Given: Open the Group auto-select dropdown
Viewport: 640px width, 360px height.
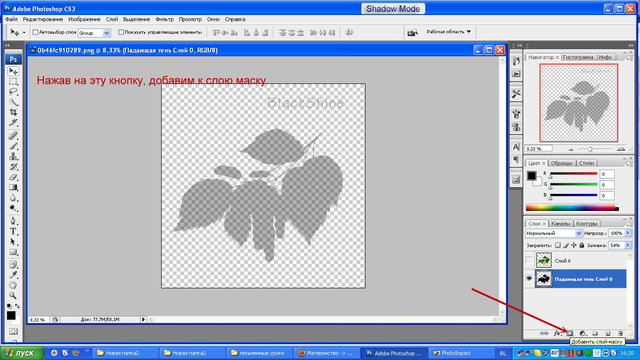Looking at the screenshot, I should pos(94,33).
